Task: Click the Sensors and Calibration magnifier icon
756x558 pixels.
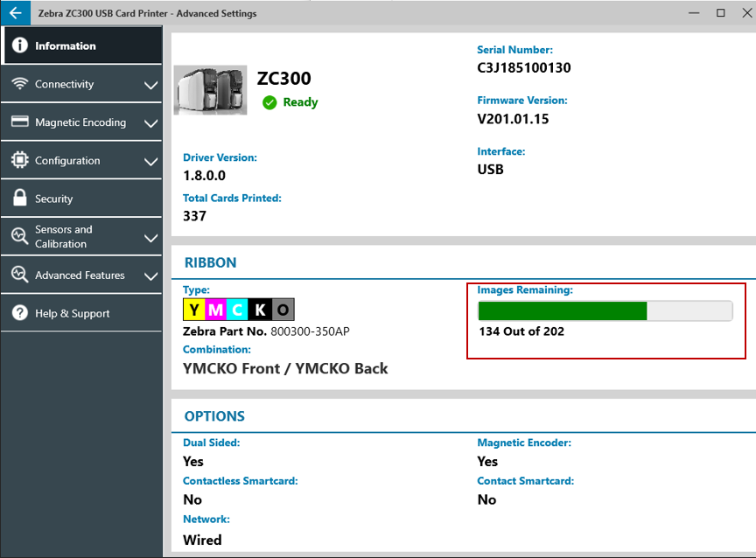Action: click(x=20, y=236)
